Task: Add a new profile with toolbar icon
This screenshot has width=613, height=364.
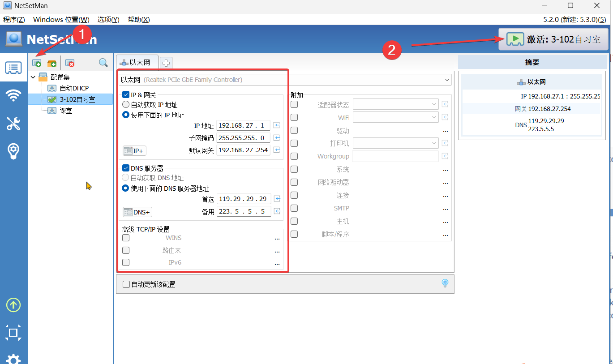Action: [37, 63]
